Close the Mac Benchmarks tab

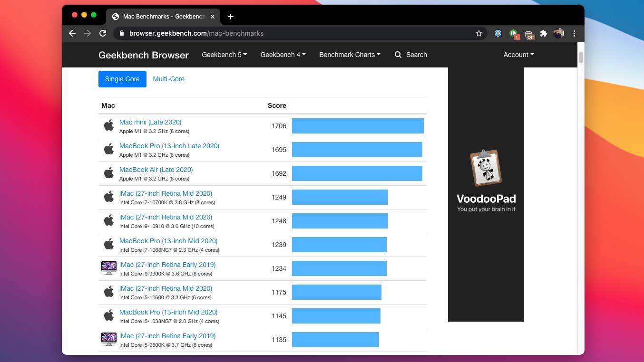213,17
